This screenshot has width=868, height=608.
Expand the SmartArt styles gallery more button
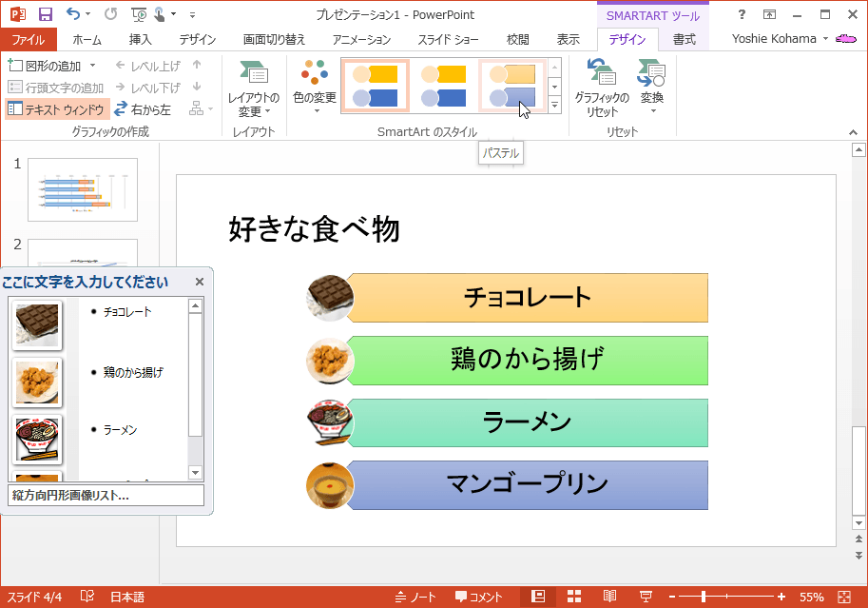pyautogui.click(x=554, y=105)
